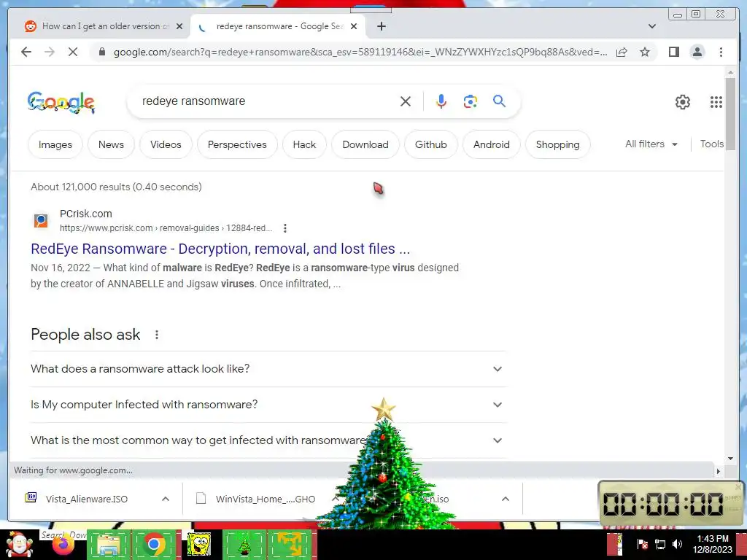
Task: Open SpongeBob app on taskbar
Action: click(198, 544)
